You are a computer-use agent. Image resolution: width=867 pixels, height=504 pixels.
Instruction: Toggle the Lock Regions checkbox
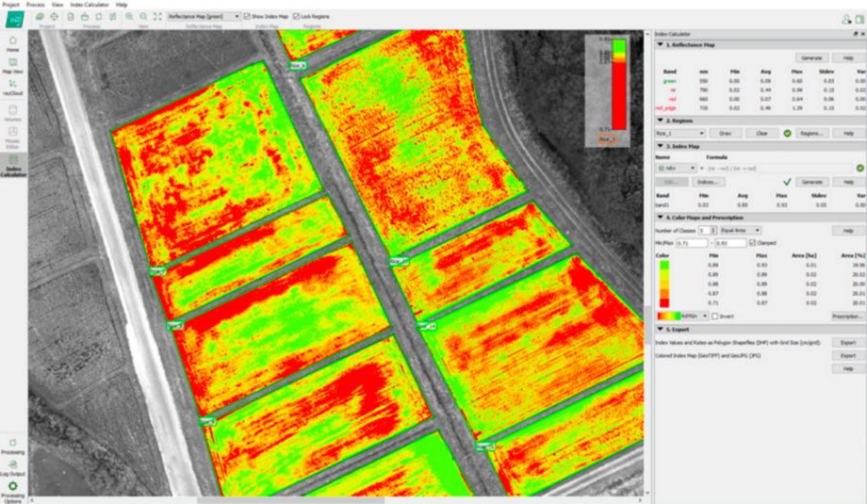(296, 17)
